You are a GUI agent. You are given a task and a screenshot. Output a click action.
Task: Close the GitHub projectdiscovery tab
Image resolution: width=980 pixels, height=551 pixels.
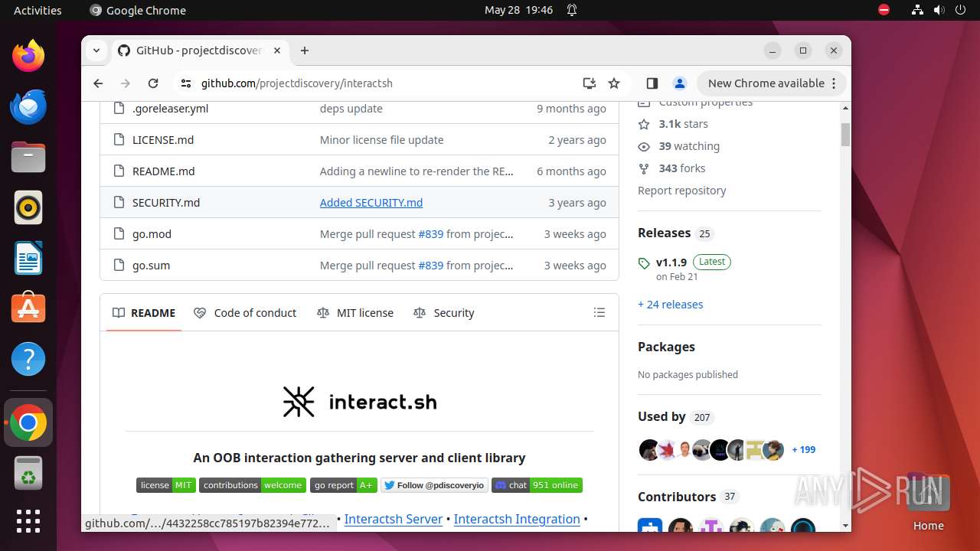coord(277,51)
